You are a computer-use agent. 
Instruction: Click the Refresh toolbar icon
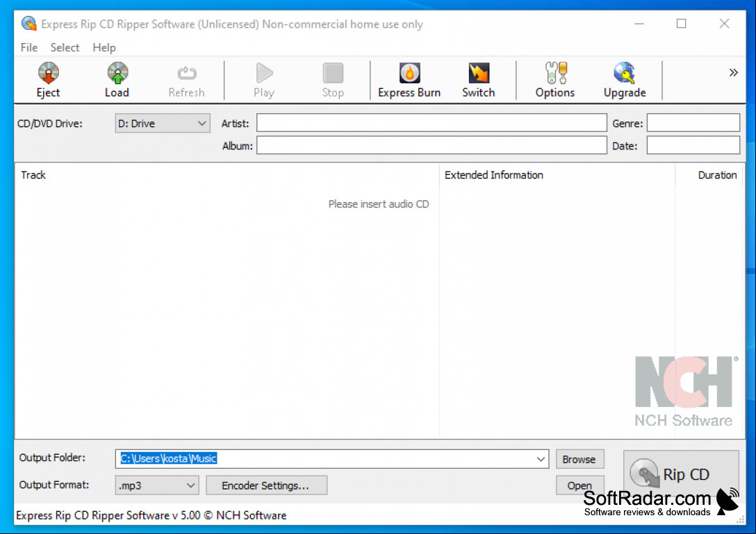point(187,74)
